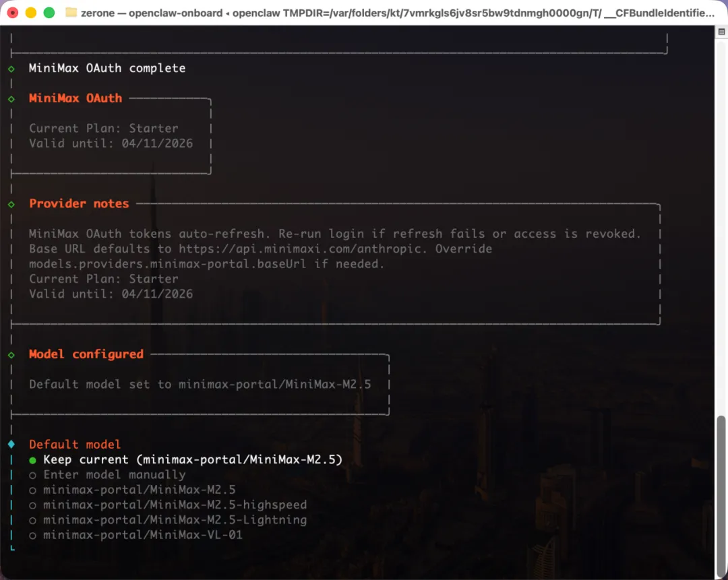Click 'models.providers.minimax-portal.baseUrl if needed.' line

[x=207, y=264]
